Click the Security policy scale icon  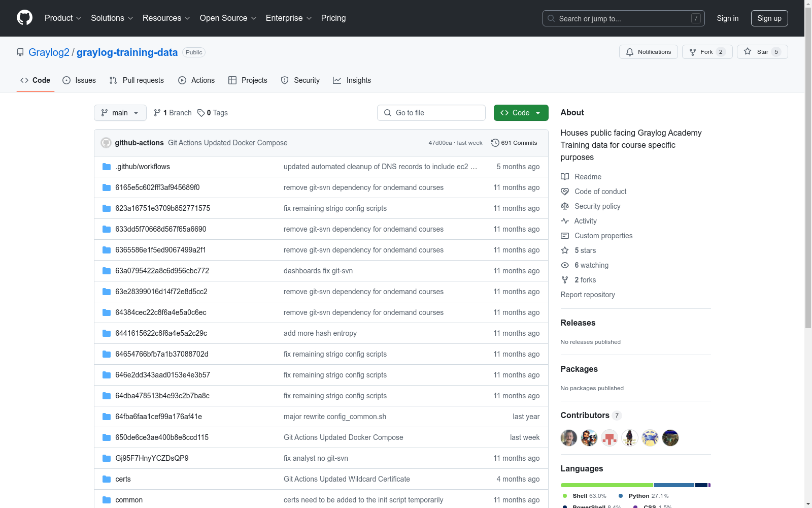coord(565,206)
